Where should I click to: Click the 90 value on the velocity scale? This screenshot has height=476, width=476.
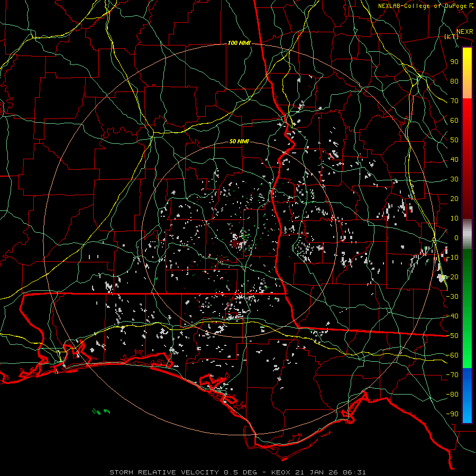[454, 62]
